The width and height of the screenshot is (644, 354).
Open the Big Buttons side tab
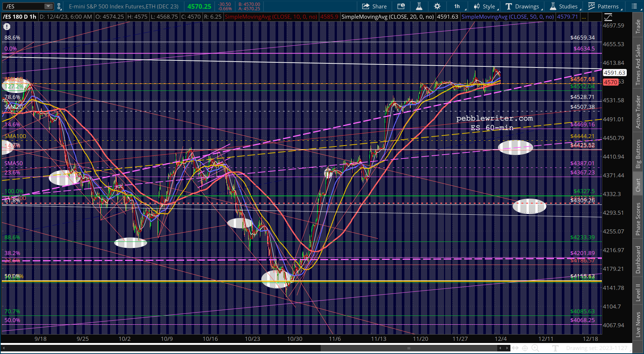coord(638,154)
